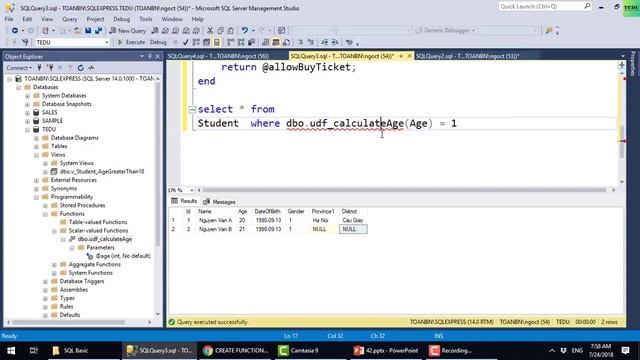Collapse the Programmability folder
The height and width of the screenshot is (360, 640).
(x=36, y=197)
